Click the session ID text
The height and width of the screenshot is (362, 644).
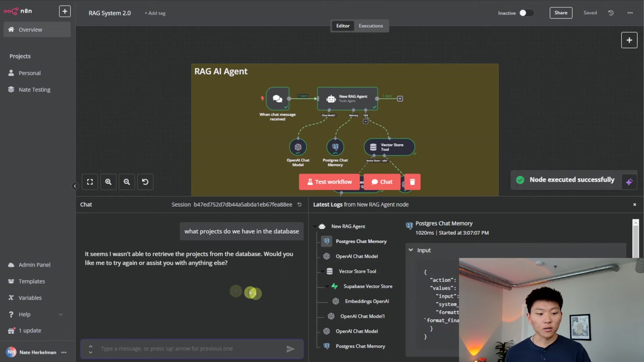pos(243,204)
